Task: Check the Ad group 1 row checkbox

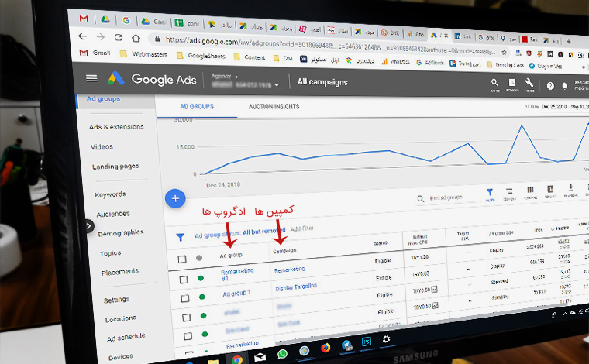Action: click(184, 298)
